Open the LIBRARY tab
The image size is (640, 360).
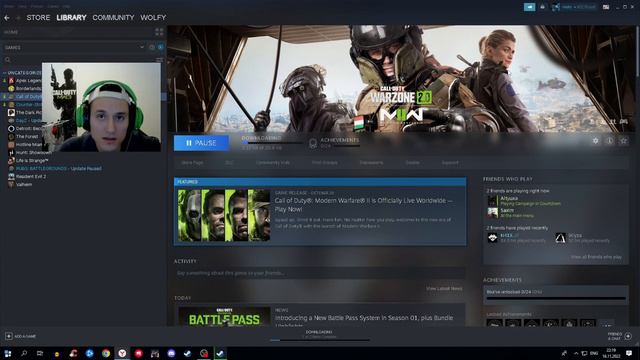coord(71,18)
